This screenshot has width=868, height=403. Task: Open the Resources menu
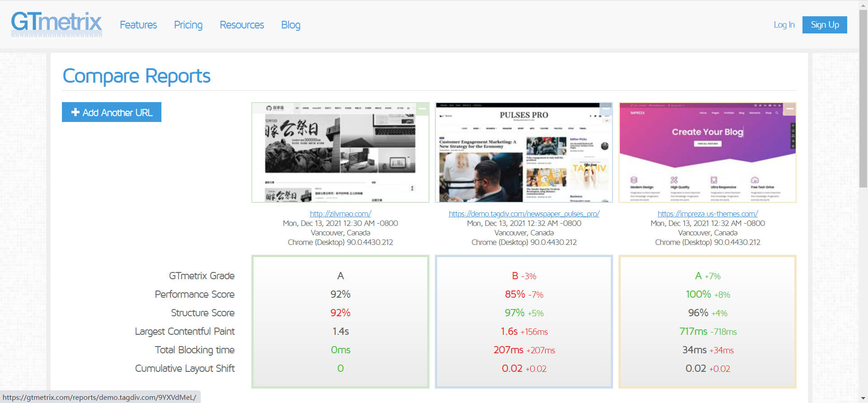[242, 25]
